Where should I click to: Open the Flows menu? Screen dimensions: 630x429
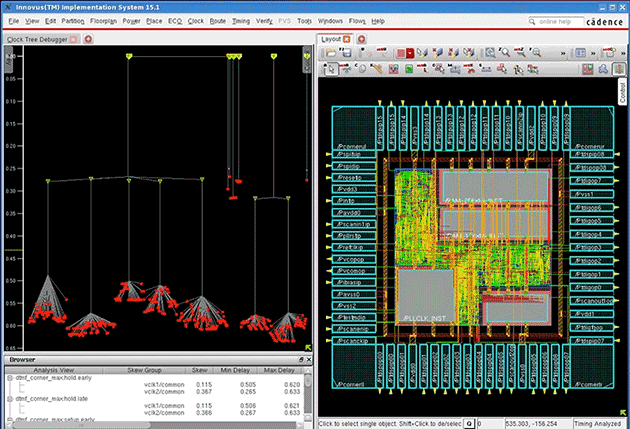tap(357, 21)
